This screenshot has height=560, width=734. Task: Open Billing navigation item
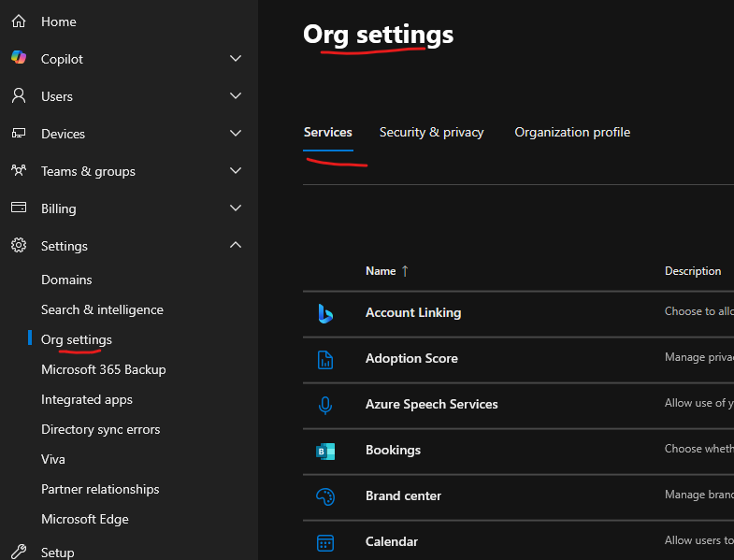(x=59, y=208)
